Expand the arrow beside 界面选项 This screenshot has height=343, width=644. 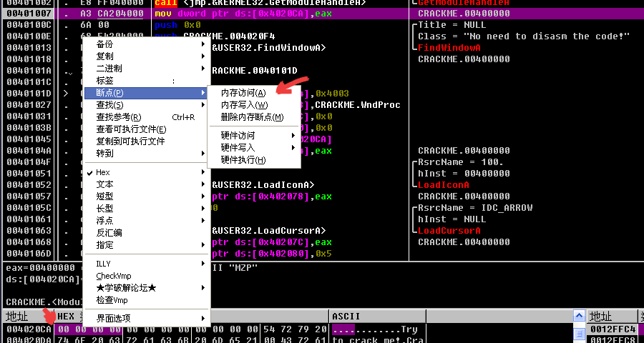pyautogui.click(x=203, y=319)
